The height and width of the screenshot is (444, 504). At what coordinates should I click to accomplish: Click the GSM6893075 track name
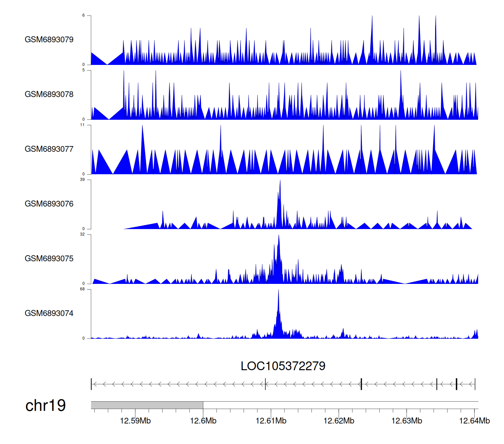[49, 259]
